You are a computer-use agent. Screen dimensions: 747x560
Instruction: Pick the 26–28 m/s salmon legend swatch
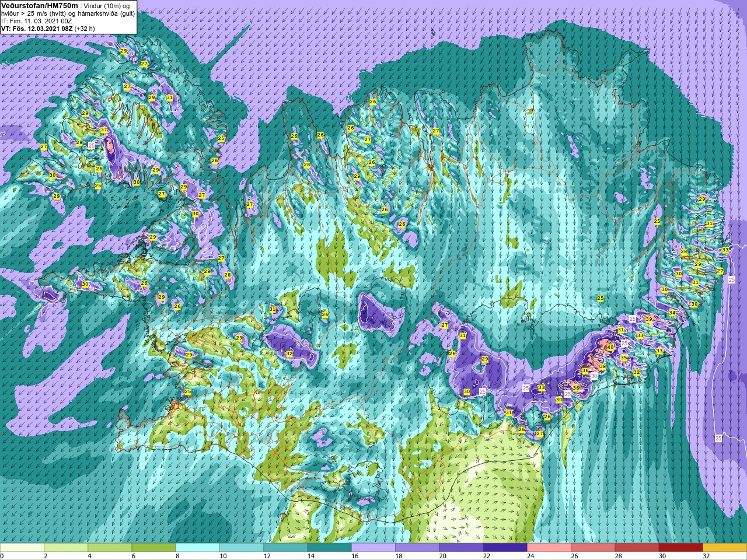click(x=593, y=548)
